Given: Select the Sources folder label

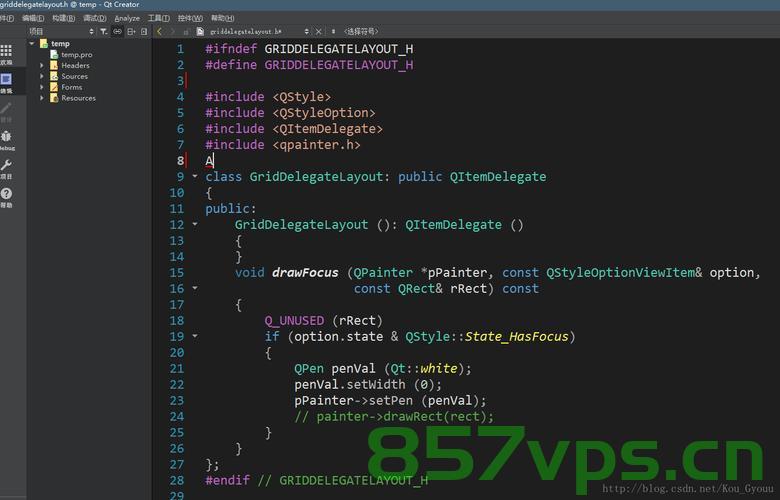Looking at the screenshot, I should click(x=75, y=76).
